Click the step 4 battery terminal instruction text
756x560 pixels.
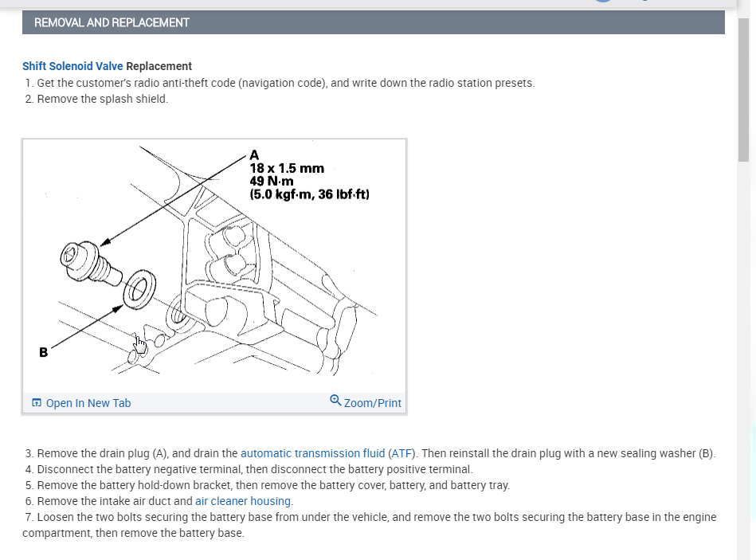(x=255, y=469)
